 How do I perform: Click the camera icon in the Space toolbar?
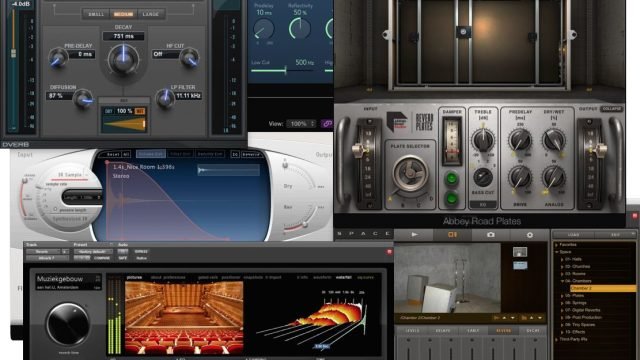click(491, 235)
